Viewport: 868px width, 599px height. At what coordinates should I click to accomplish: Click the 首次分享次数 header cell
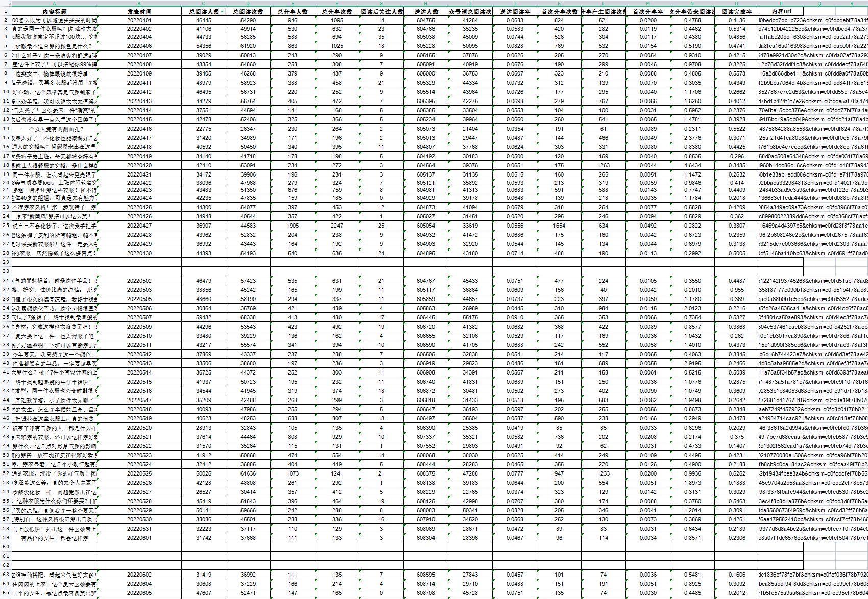(x=559, y=11)
